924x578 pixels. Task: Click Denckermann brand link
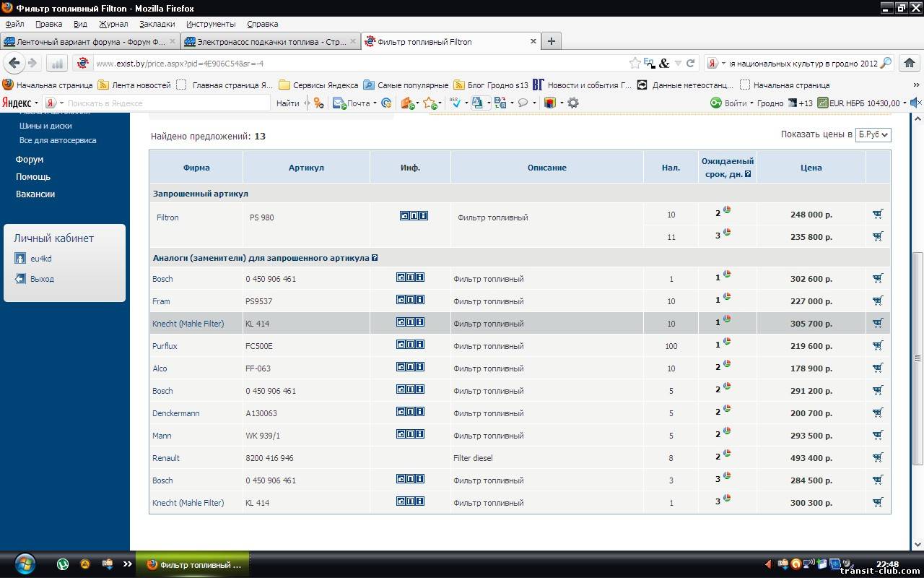coord(175,413)
